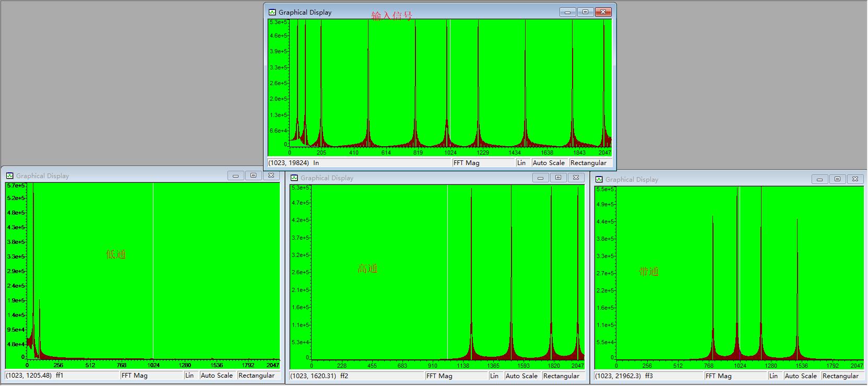Minimize the input signal Graphical Display window
The image size is (868, 386).
pos(567,12)
